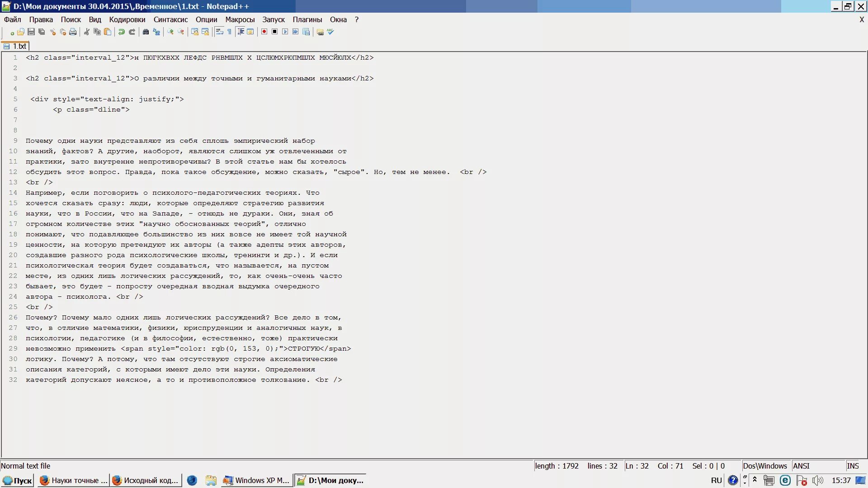868x488 pixels.
Task: Open Find with the binoculars icon
Action: point(146,32)
